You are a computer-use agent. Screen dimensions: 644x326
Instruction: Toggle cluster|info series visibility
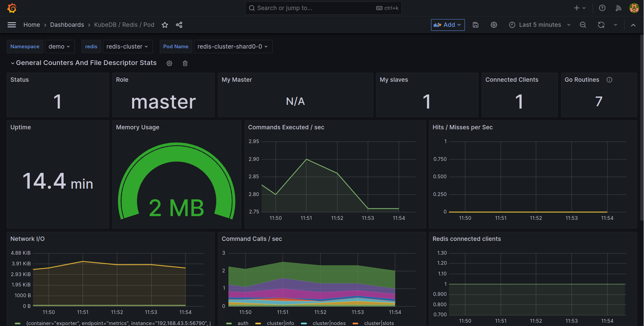280,323
